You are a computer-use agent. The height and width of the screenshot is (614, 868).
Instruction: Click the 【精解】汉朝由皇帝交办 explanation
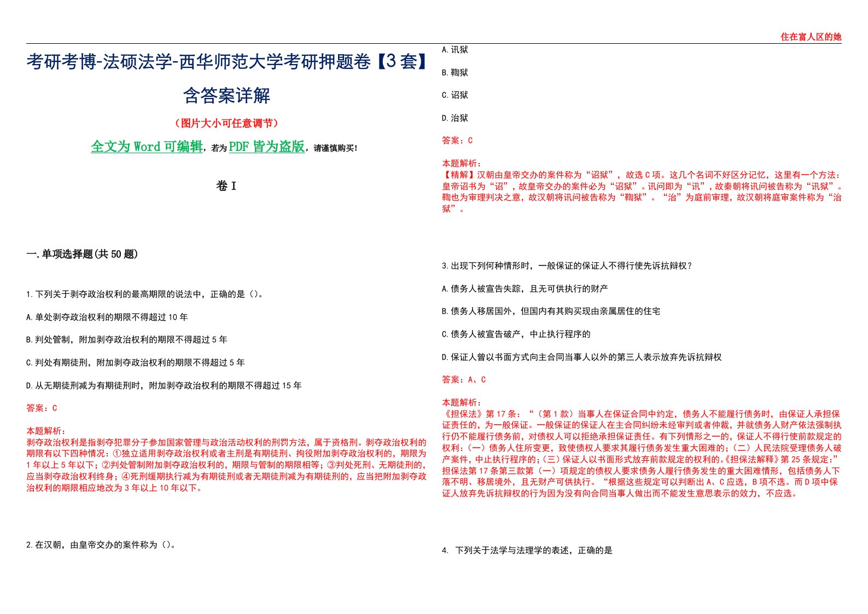pos(642,192)
